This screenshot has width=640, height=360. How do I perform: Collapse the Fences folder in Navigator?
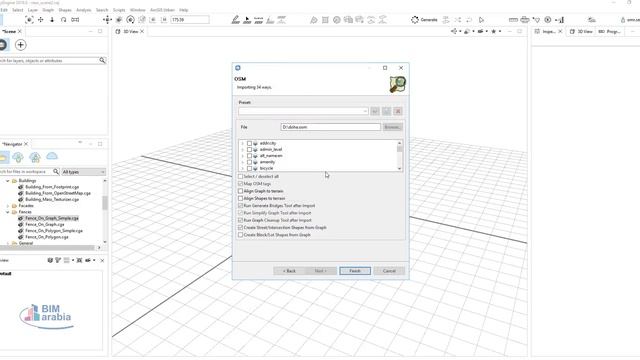click(8, 212)
